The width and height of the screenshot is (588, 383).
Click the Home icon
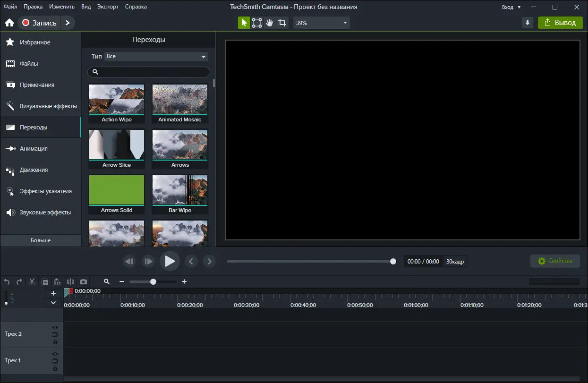(9, 23)
